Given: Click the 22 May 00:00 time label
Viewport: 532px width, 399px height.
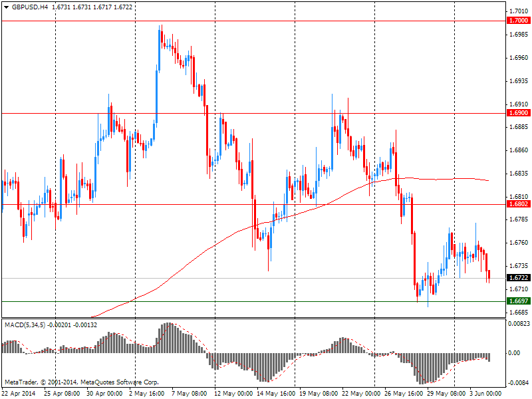Looking at the screenshot, I should [x=361, y=394].
